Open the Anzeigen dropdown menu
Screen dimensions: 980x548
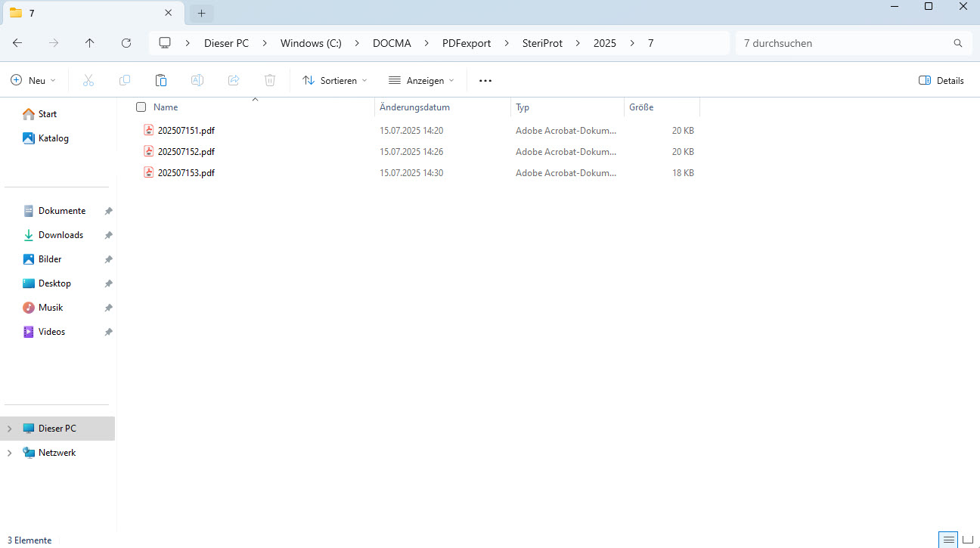[421, 80]
